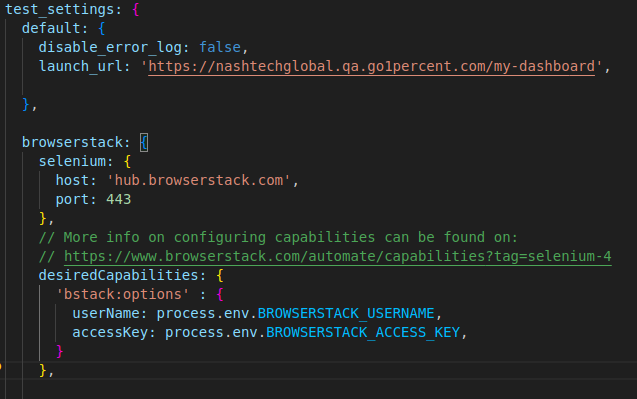Click the opening brace after desiredCapabilities
This screenshot has width=637, height=399.
point(220,276)
